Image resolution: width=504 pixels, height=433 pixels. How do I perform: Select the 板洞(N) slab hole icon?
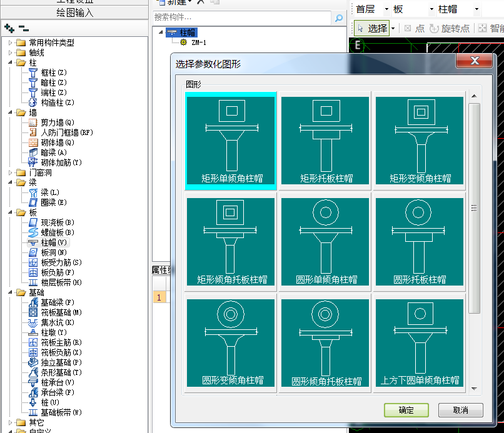(33, 252)
